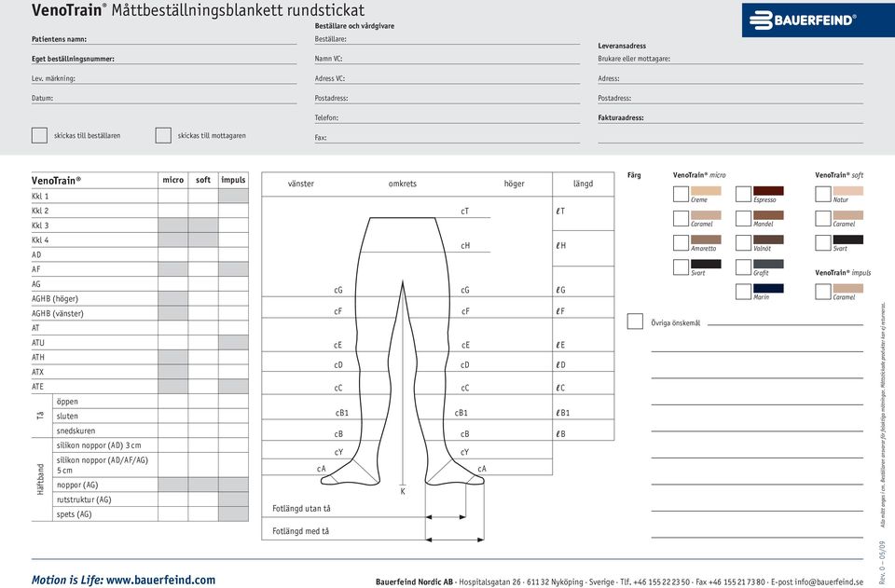The width and height of the screenshot is (895, 588).
Task: Tick the Grafit color checkbox
Action: tap(743, 267)
